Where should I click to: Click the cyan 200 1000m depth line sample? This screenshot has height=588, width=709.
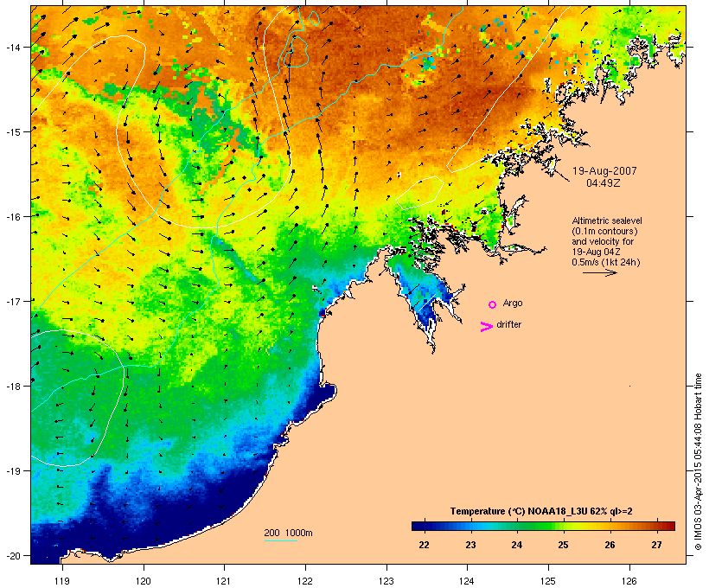(281, 540)
